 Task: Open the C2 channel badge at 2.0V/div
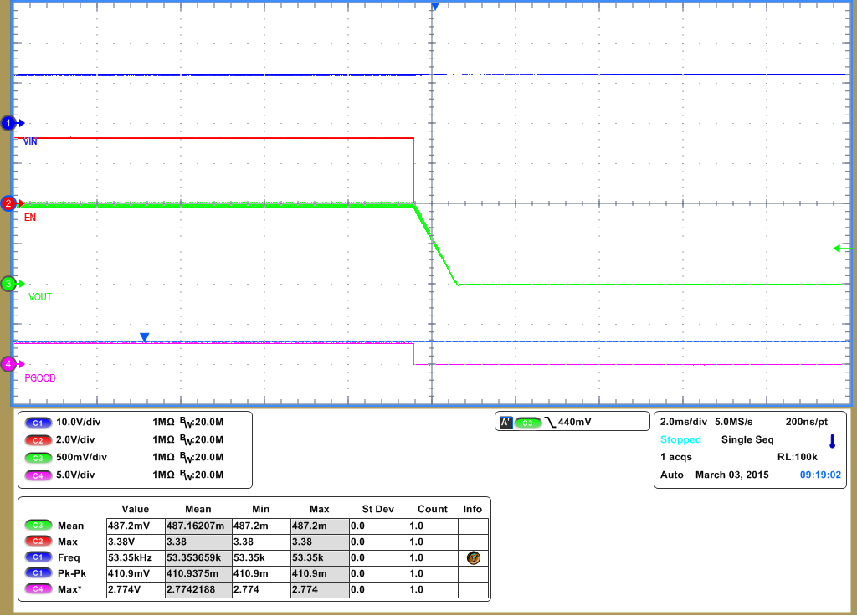click(37, 440)
